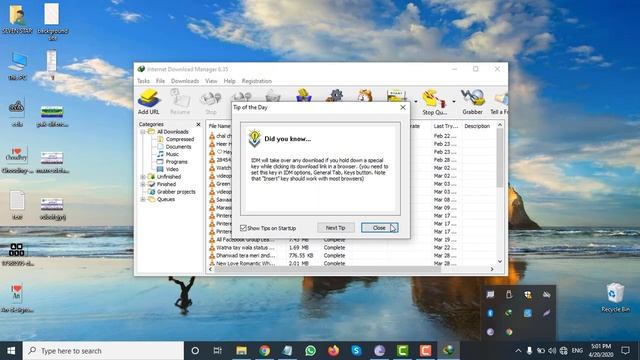The width and height of the screenshot is (640, 360).
Task: Open Task View from the taskbar
Action: [x=218, y=351]
